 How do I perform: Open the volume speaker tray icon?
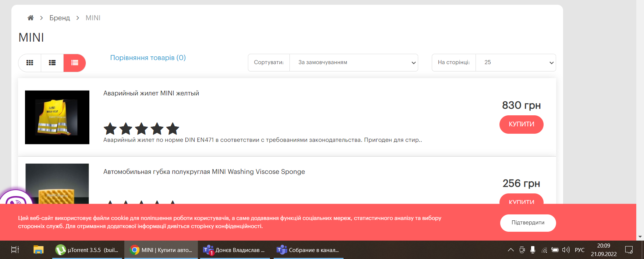(566, 250)
